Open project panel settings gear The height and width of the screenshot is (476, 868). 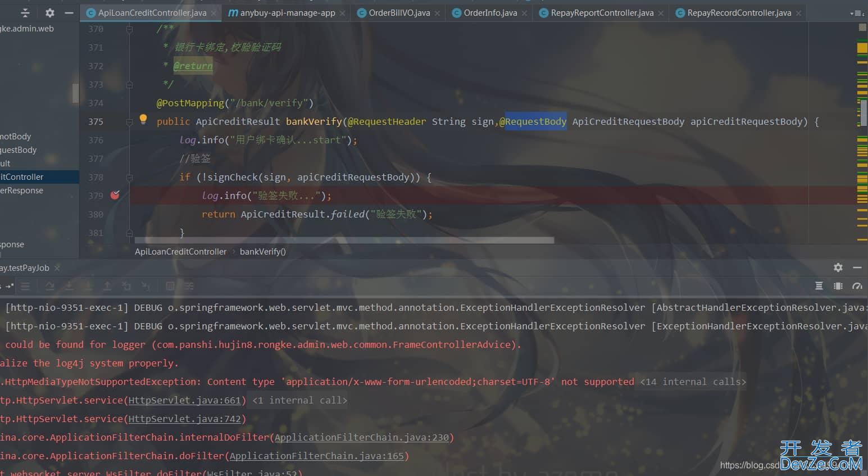50,12
